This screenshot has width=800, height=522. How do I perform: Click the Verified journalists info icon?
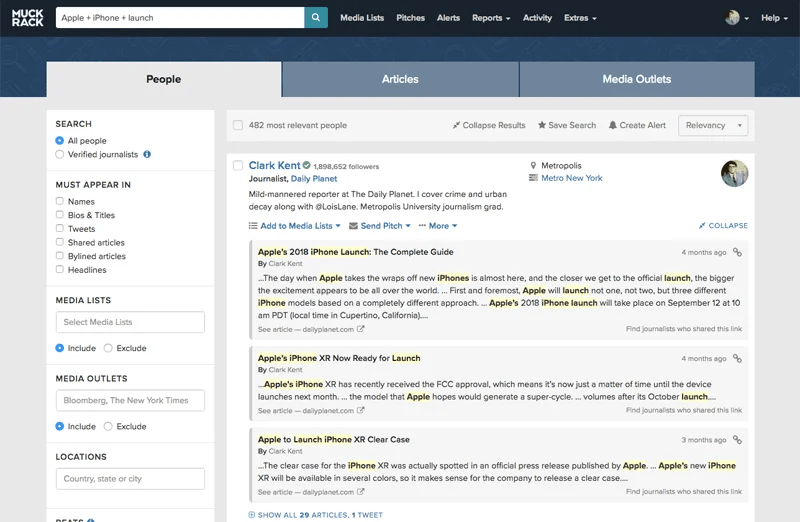tap(147, 154)
